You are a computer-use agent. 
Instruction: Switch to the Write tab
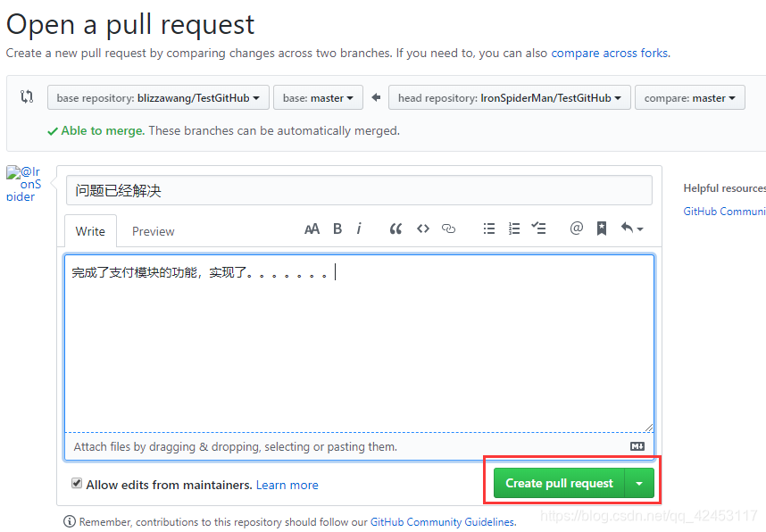[90, 231]
